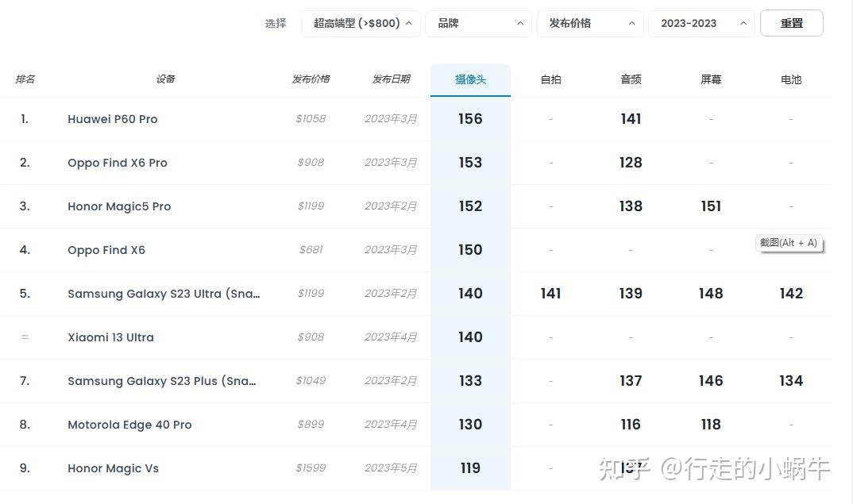Open the Huawei P60 Pro device link
The image size is (853, 504).
point(113,119)
